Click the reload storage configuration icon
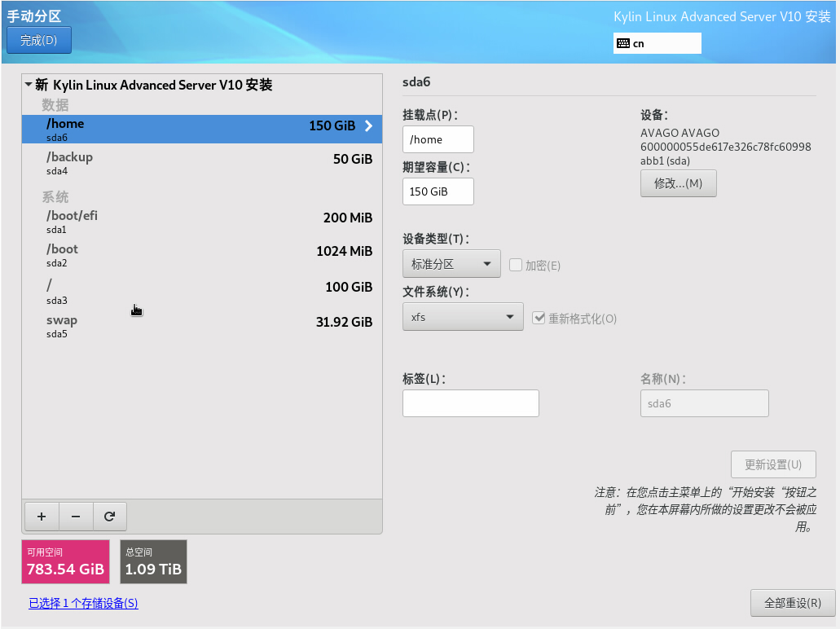Viewport: 840px width, 629px height. point(110,517)
